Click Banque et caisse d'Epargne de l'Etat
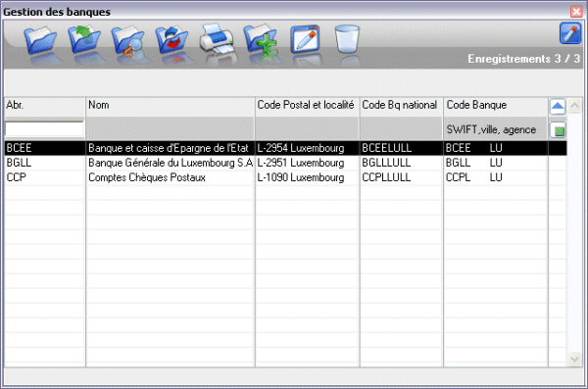588x389 pixels. (171, 148)
